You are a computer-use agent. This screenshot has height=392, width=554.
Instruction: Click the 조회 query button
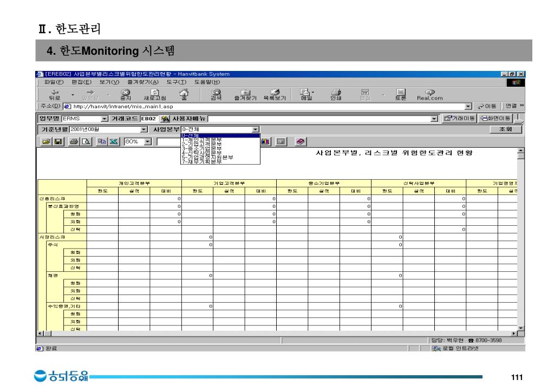coord(506,129)
